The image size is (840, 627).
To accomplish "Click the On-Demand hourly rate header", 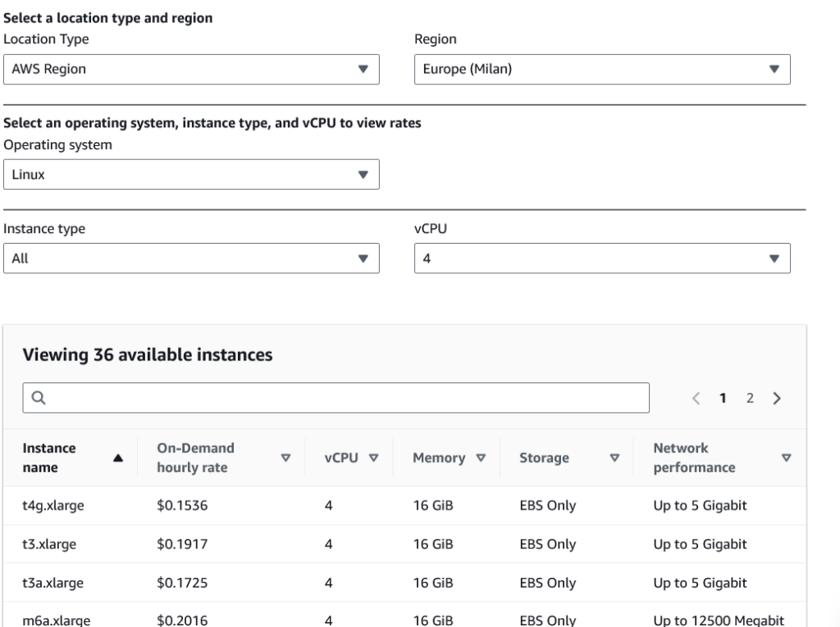I will click(195, 458).
